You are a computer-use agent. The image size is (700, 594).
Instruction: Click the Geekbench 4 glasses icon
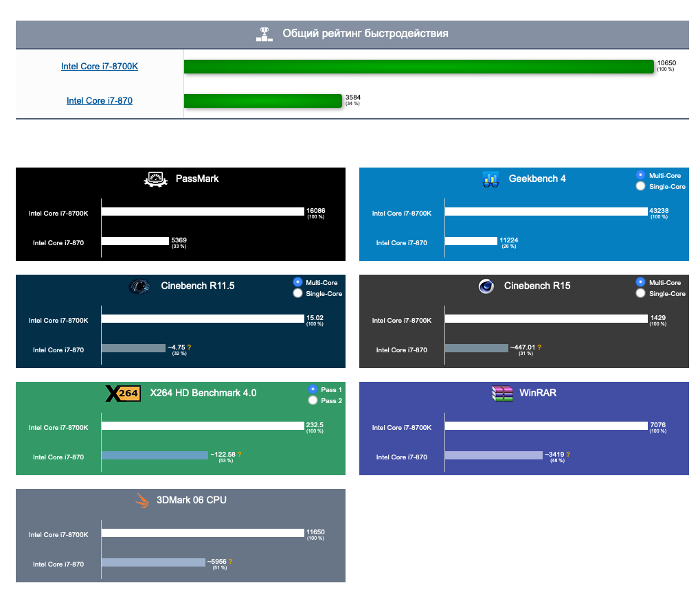point(490,179)
